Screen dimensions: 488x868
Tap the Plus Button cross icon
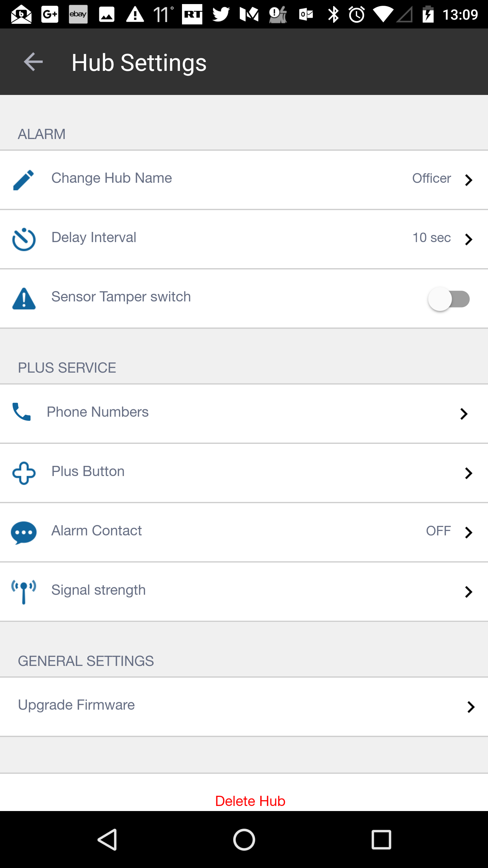pyautogui.click(x=24, y=473)
